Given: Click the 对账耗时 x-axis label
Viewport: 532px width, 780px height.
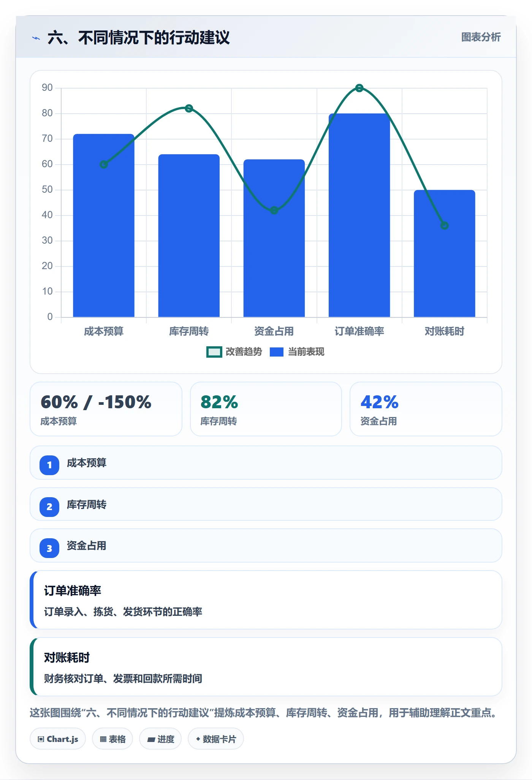Looking at the screenshot, I should 445,331.
